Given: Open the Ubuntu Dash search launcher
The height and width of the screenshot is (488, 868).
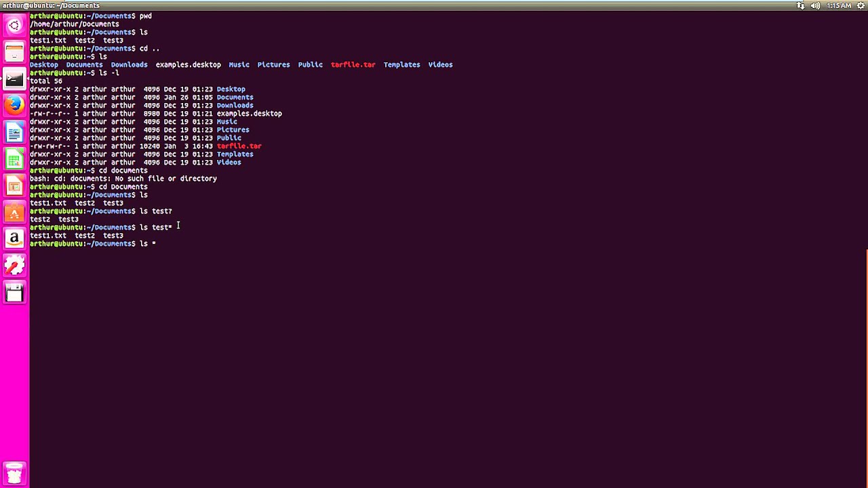Looking at the screenshot, I should click(x=14, y=26).
